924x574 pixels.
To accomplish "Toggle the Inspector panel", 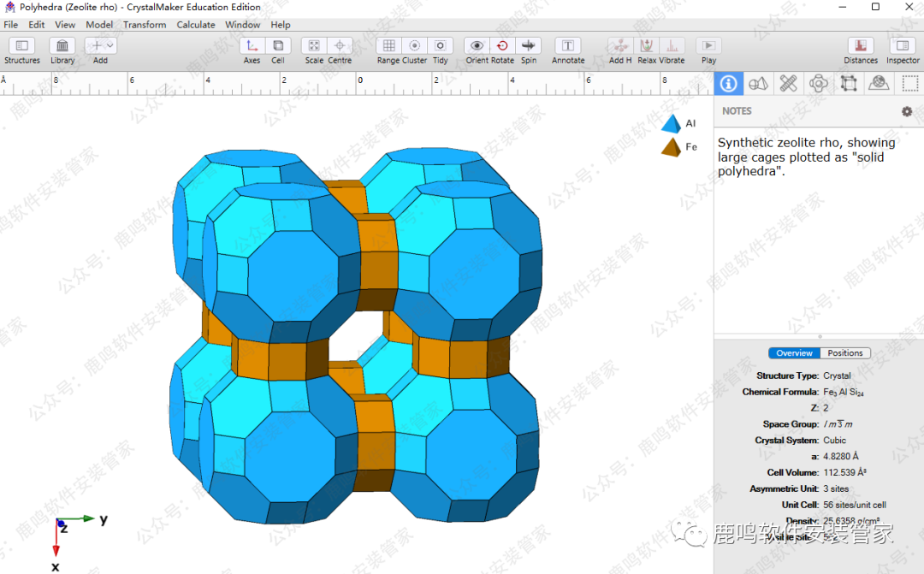I will 903,46.
